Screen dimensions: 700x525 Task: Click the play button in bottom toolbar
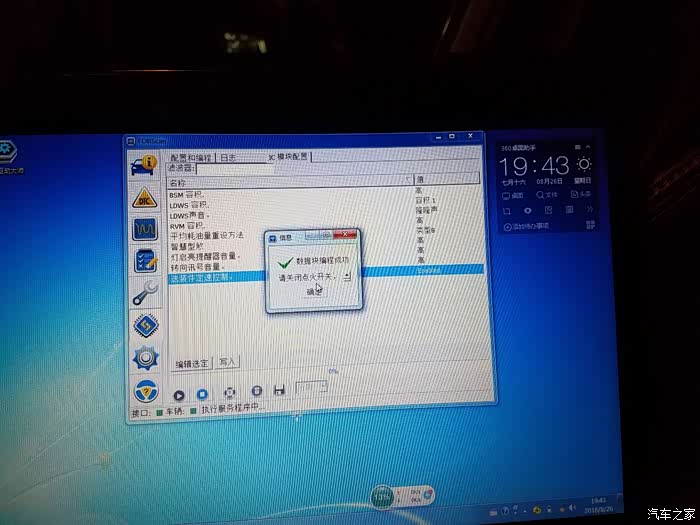(179, 395)
